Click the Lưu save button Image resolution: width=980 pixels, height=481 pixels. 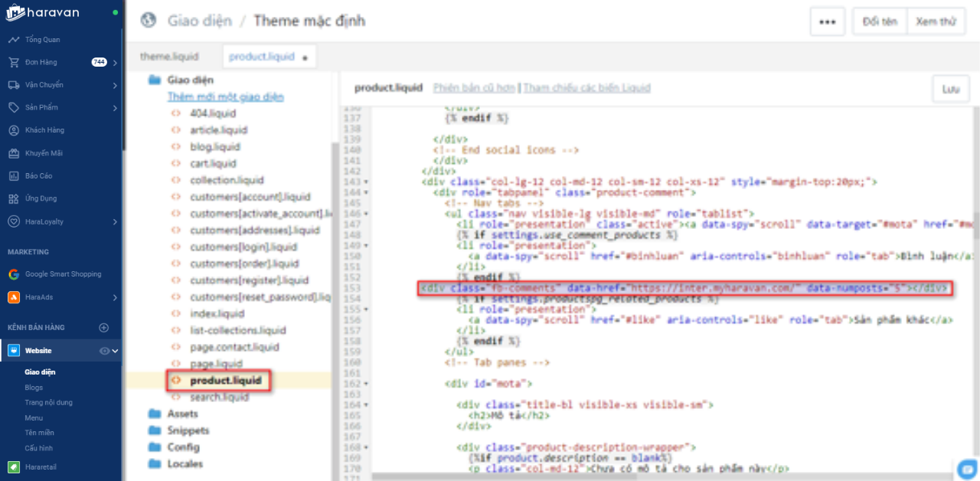(x=950, y=89)
